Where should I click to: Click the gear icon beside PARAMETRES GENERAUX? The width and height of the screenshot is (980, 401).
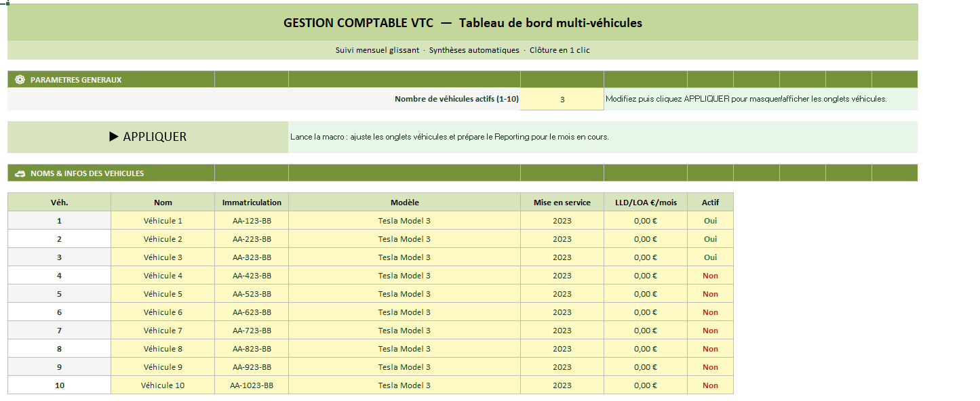point(20,80)
